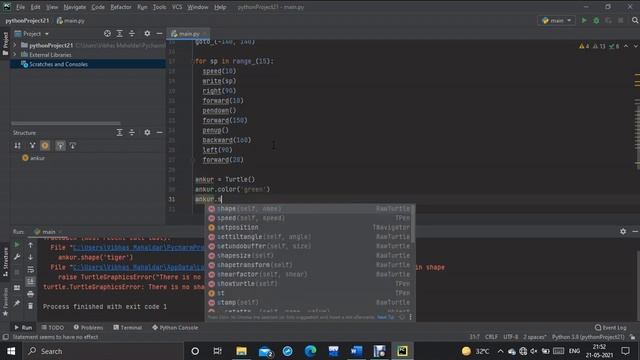Hide the Project panel
This screenshot has height=360, width=640.
tap(159, 33)
